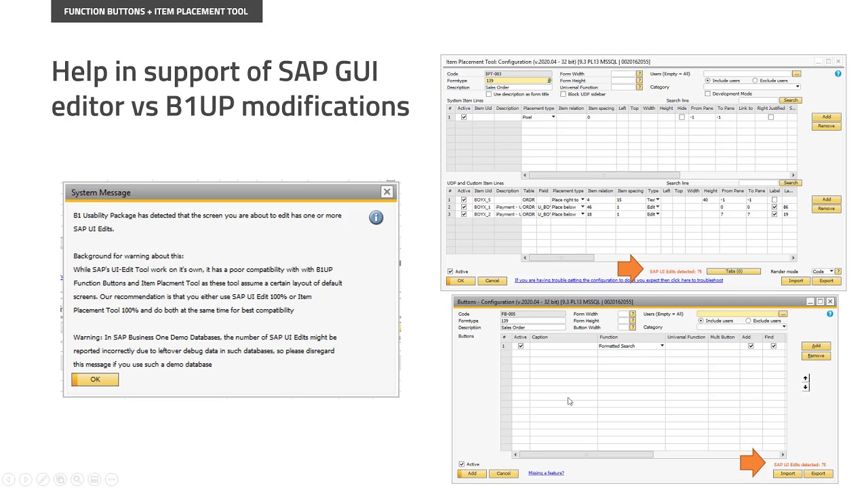This screenshot has width=868, height=488.
Task: Move button row up with up arrow
Action: [x=806, y=378]
